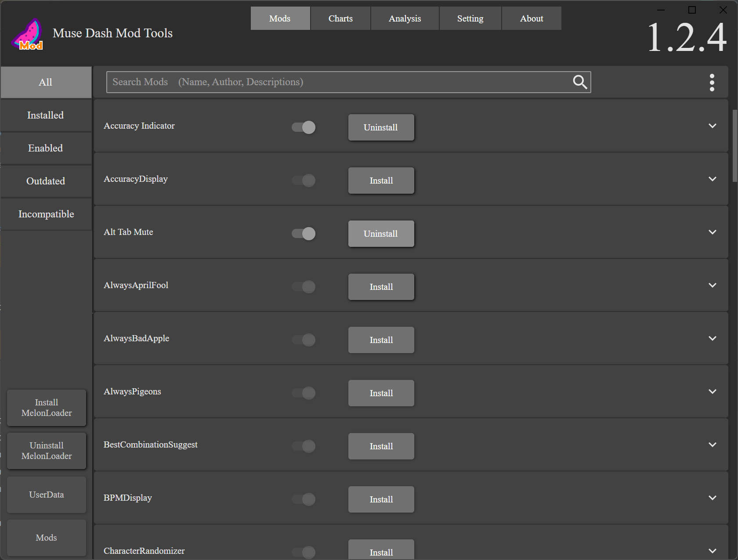The width and height of the screenshot is (738, 560).
Task: Uninstall the Alt Tab Mute mod
Action: pyautogui.click(x=381, y=234)
